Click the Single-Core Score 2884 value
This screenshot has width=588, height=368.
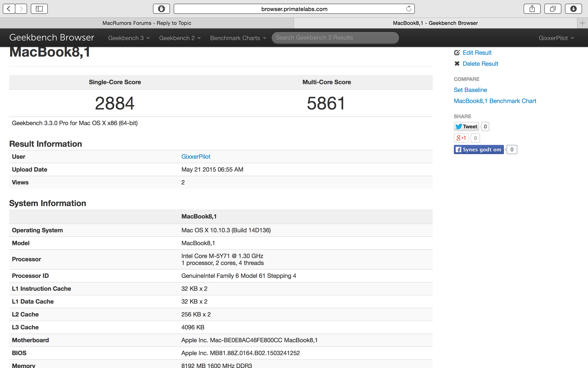click(x=115, y=103)
